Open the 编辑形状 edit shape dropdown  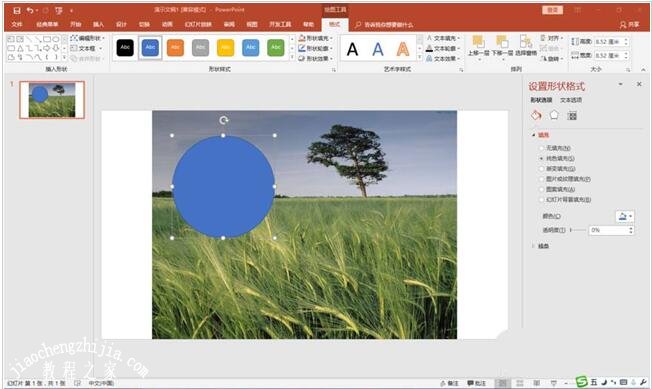tap(87, 38)
